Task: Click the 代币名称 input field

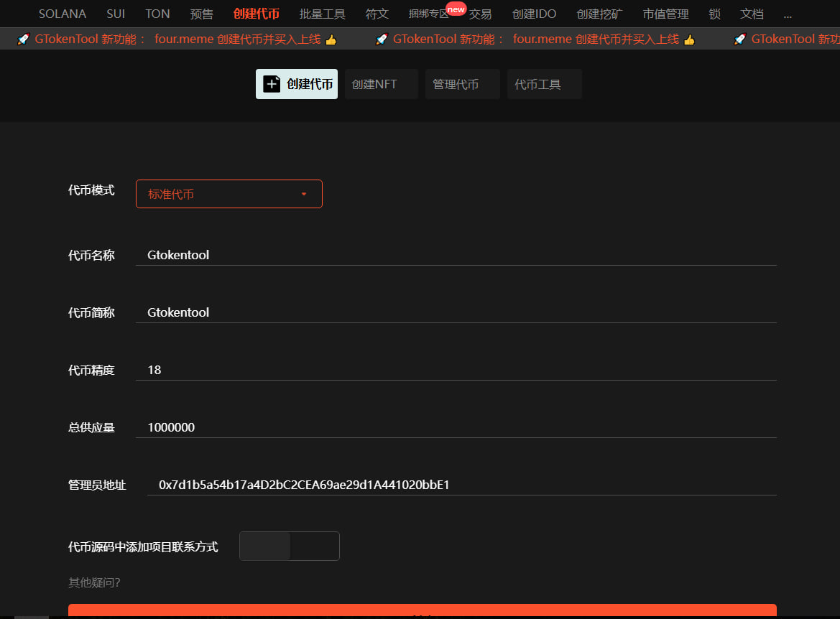Action: coord(456,255)
